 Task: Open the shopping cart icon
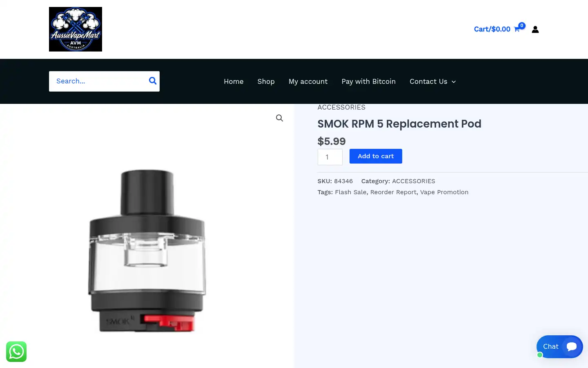point(517,29)
